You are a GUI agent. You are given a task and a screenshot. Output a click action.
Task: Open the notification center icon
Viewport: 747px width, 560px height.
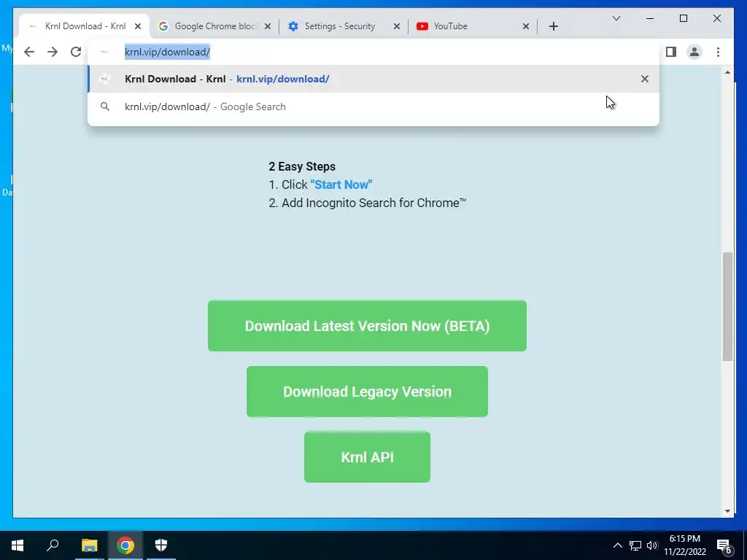tap(724, 546)
